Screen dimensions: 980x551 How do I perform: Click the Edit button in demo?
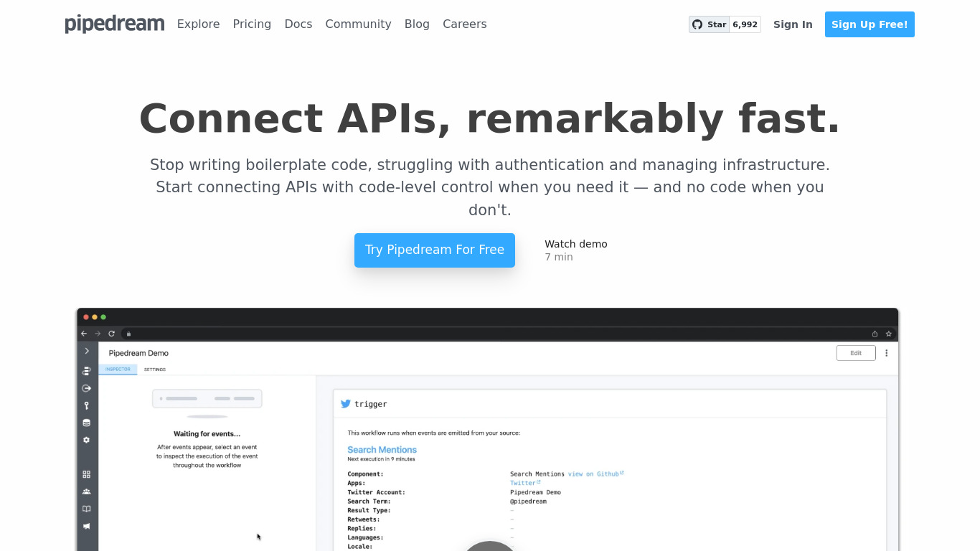[856, 353]
